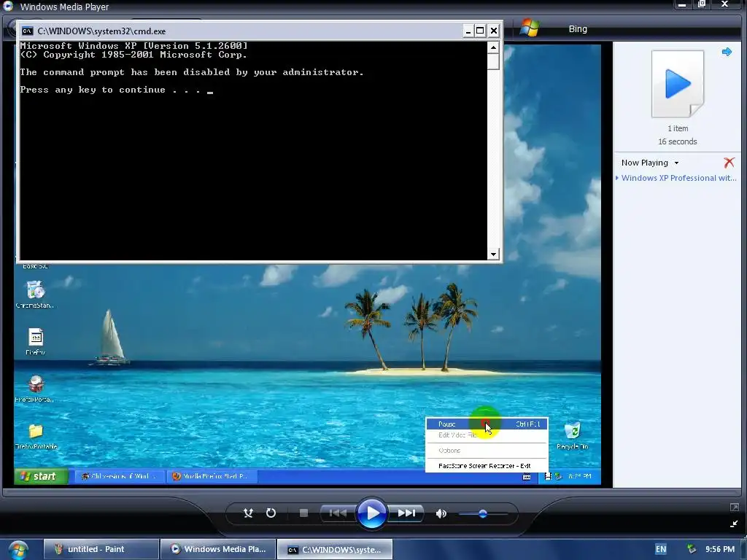Image resolution: width=747 pixels, height=560 pixels.
Task: Switch Media Player to compact mode
Action: pyautogui.click(x=734, y=524)
